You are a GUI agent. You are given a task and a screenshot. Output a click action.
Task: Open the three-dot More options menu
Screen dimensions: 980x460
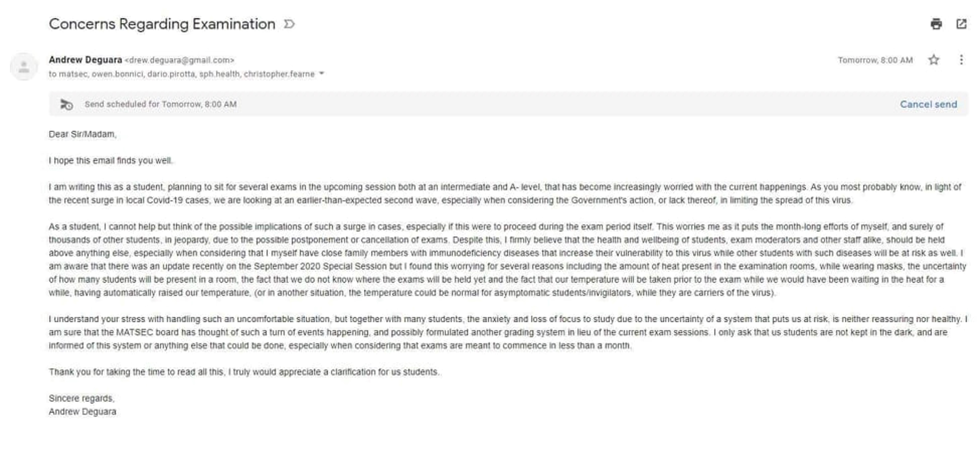point(961,60)
